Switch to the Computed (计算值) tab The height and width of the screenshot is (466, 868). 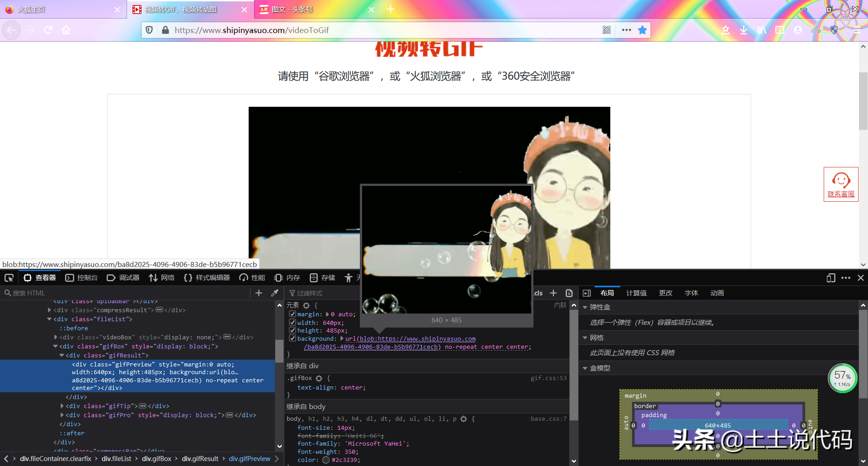coord(637,293)
